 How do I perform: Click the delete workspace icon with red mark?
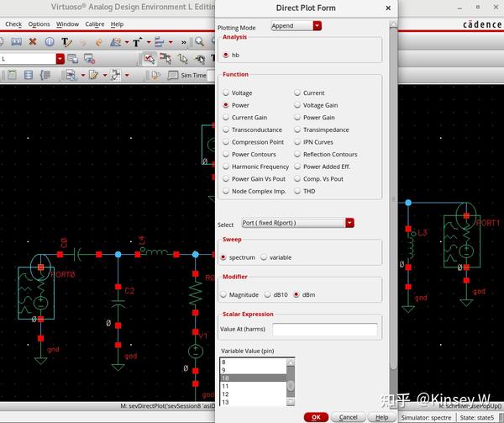click(89, 59)
